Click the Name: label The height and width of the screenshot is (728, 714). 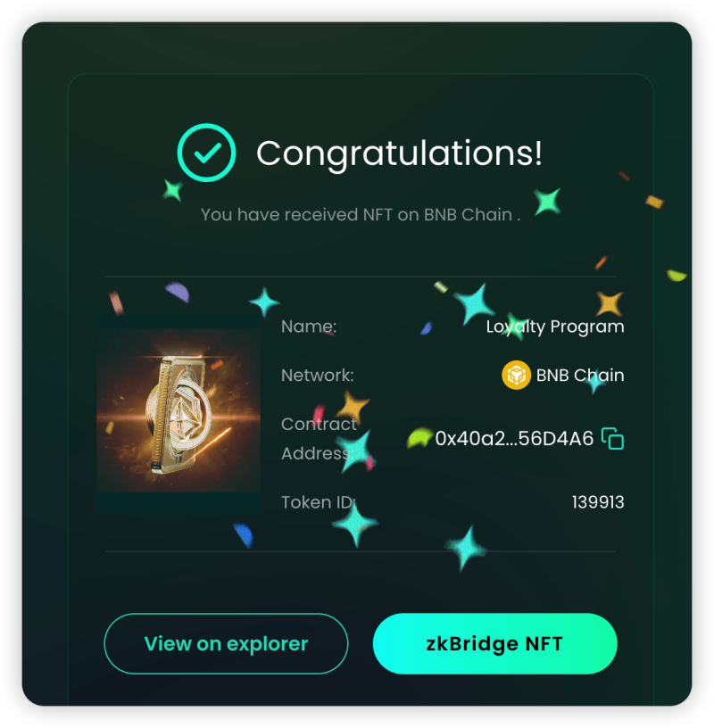pyautogui.click(x=309, y=327)
